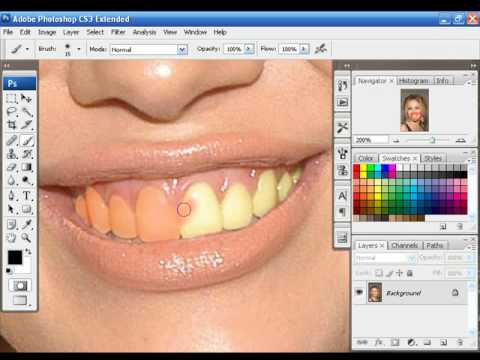Select the Eyedropper tool
Image resolution: width=480 pixels, height=360 pixels.
click(26, 224)
